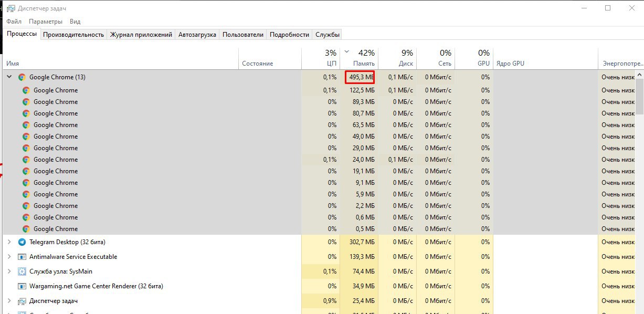Sort by the Состояние column header

pyautogui.click(x=270, y=58)
